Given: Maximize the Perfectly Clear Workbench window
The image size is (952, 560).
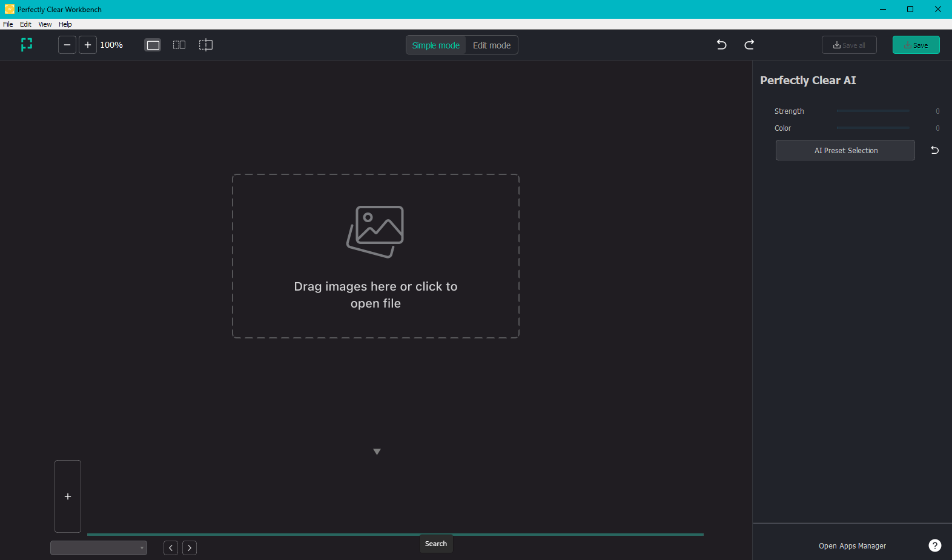Looking at the screenshot, I should coord(910,9).
